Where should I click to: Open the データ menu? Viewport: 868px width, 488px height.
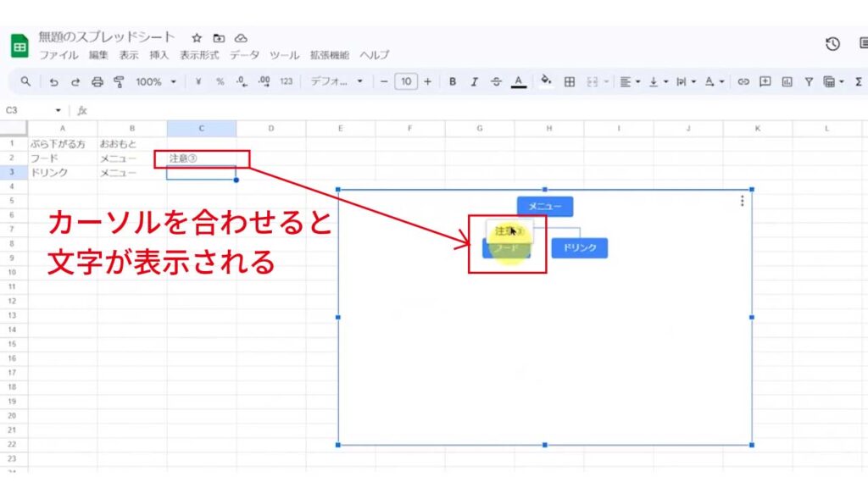click(x=244, y=55)
